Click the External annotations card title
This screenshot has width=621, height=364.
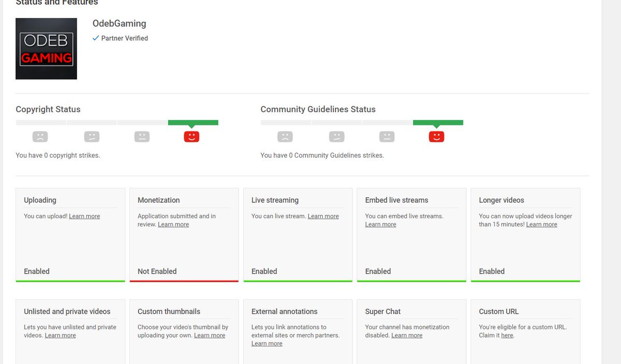[284, 311]
